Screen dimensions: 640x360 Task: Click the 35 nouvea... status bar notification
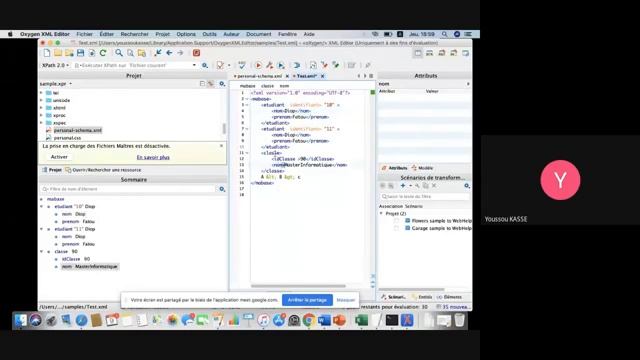[x=453, y=307]
